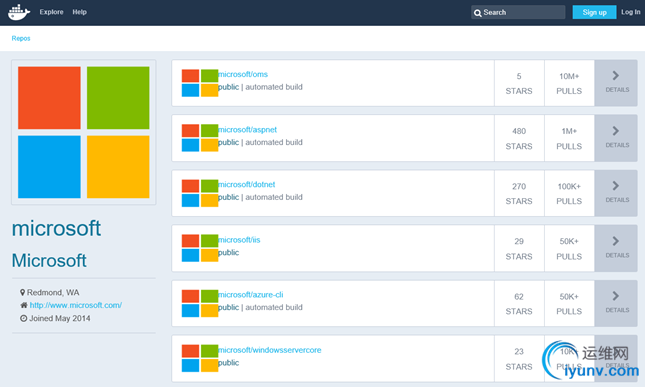Viewport: 645px width, 387px height.
Task: Click the large Microsoft profile logo
Action: coord(84,132)
